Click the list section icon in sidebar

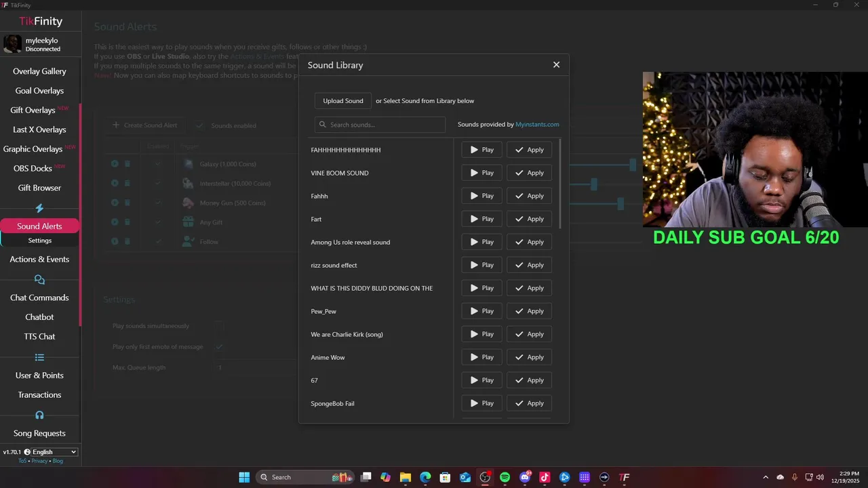click(x=39, y=357)
